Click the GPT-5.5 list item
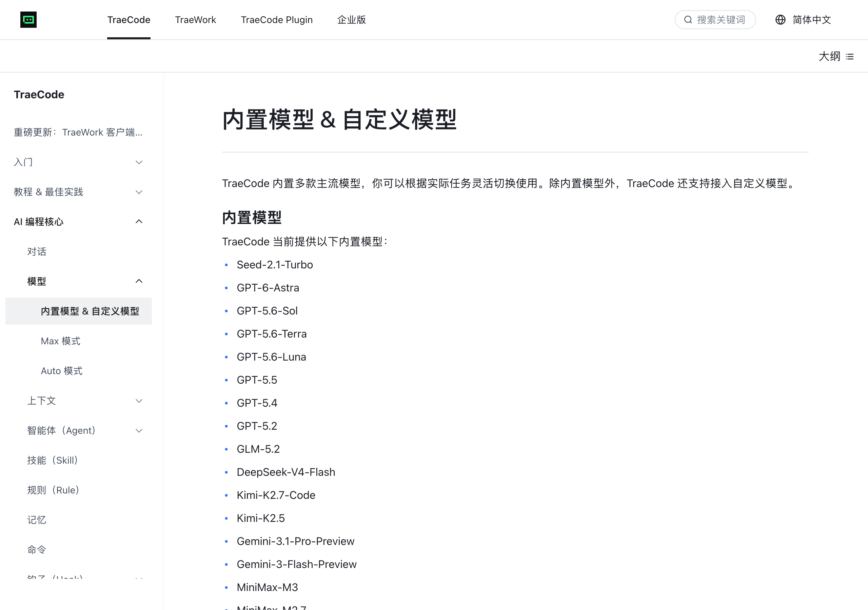The width and height of the screenshot is (868, 610). point(257,380)
